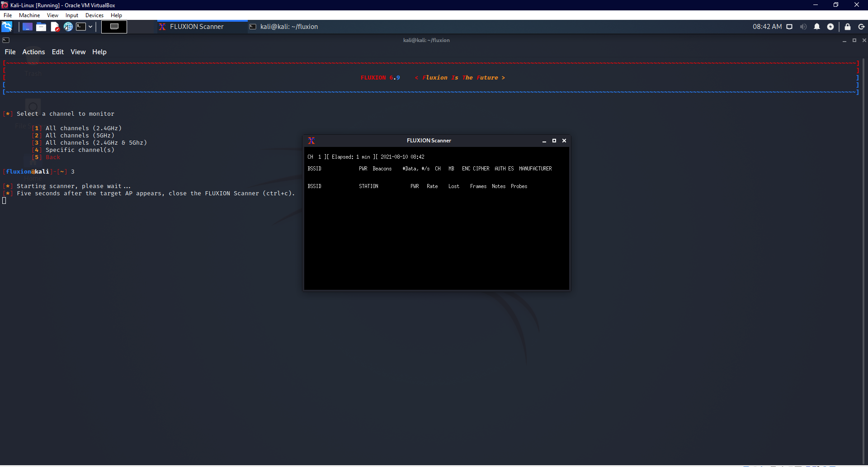
Task: Click the lock screen icon in the tray
Action: [848, 27]
